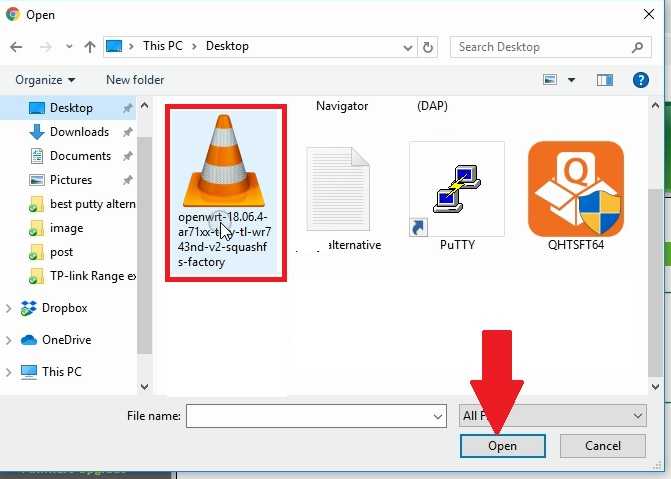Click the pin icon beside Pictures

(x=127, y=180)
